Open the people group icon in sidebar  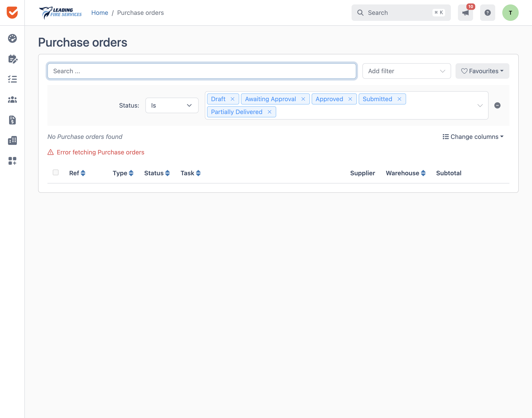point(12,100)
